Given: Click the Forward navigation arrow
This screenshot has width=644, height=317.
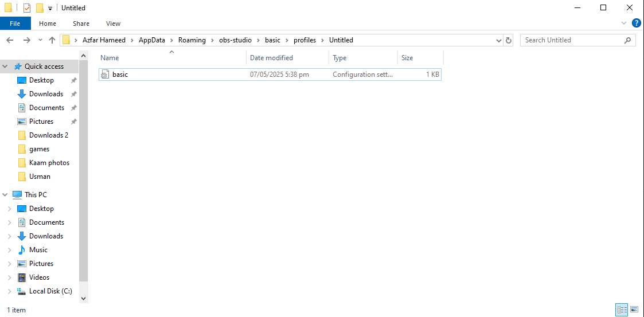Looking at the screenshot, I should pos(27,40).
